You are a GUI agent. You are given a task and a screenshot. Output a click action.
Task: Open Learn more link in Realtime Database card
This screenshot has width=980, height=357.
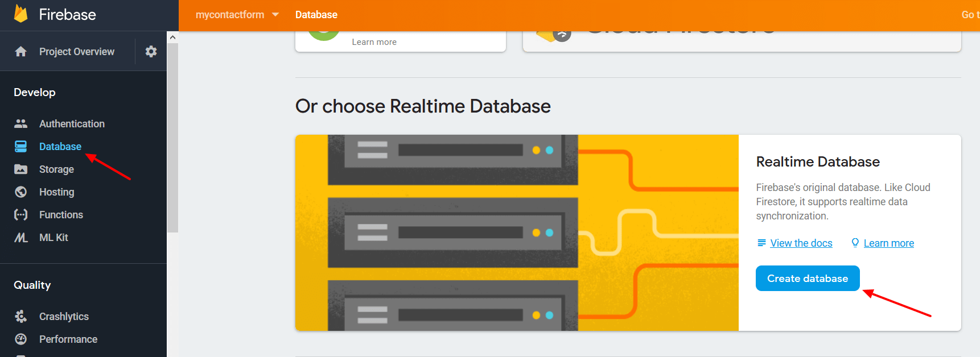[x=888, y=243]
